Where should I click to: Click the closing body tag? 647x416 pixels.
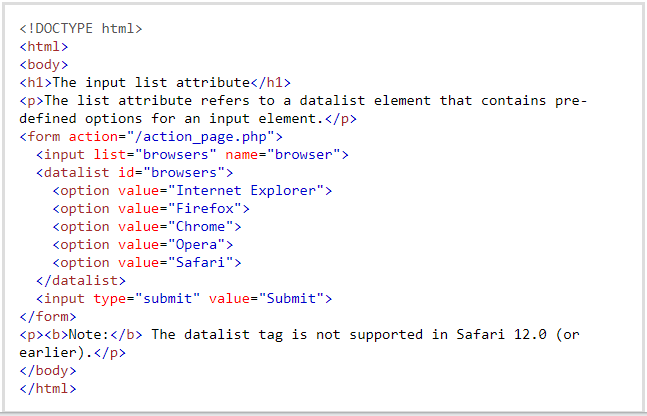pyautogui.click(x=48, y=370)
